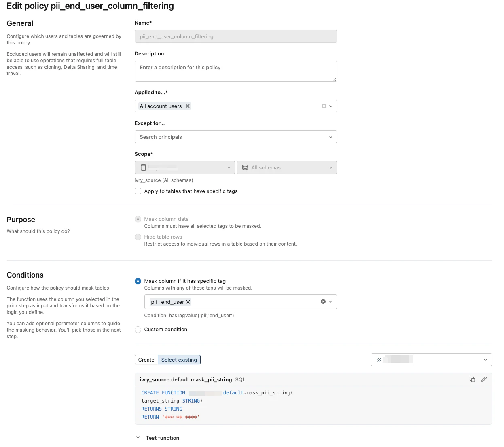Click the catalog icon in the Scope selector
The width and height of the screenshot is (504, 447).
point(143,167)
